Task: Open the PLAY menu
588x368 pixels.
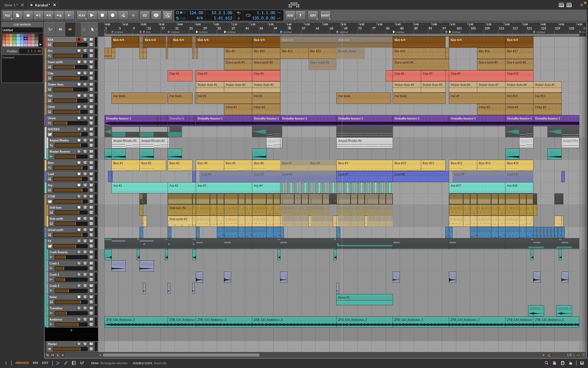Action: (x=82, y=15)
